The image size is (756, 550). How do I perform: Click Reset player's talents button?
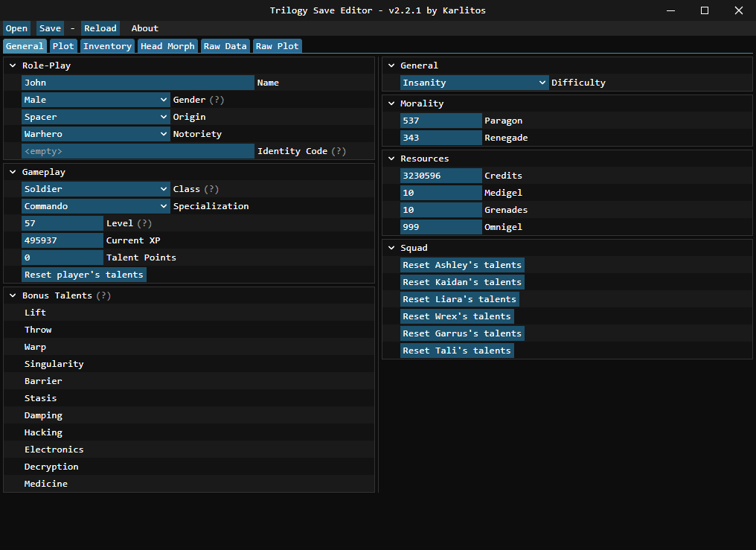84,275
